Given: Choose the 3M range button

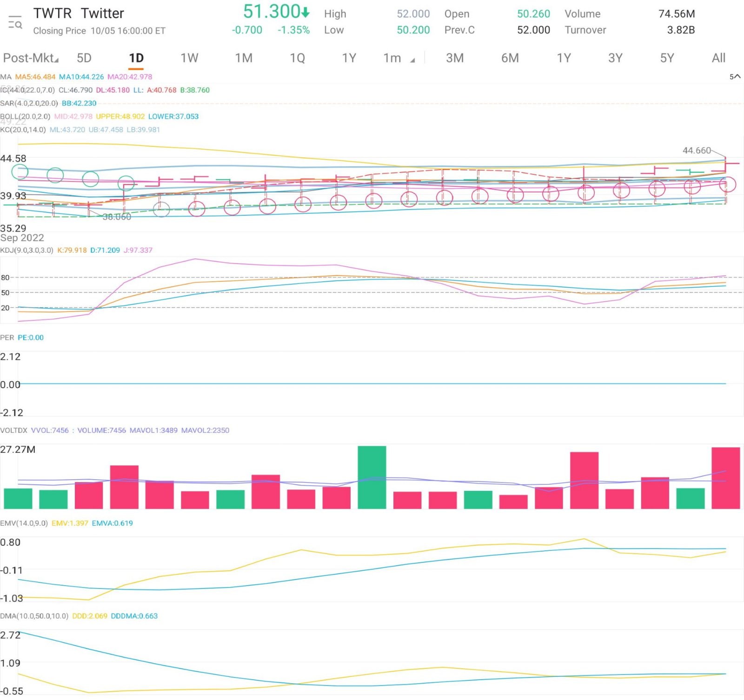Looking at the screenshot, I should [455, 58].
